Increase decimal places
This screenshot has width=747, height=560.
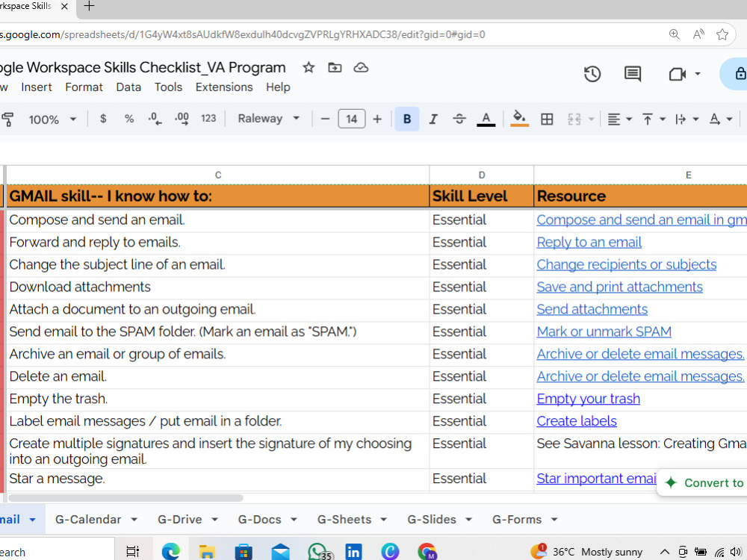coord(182,119)
